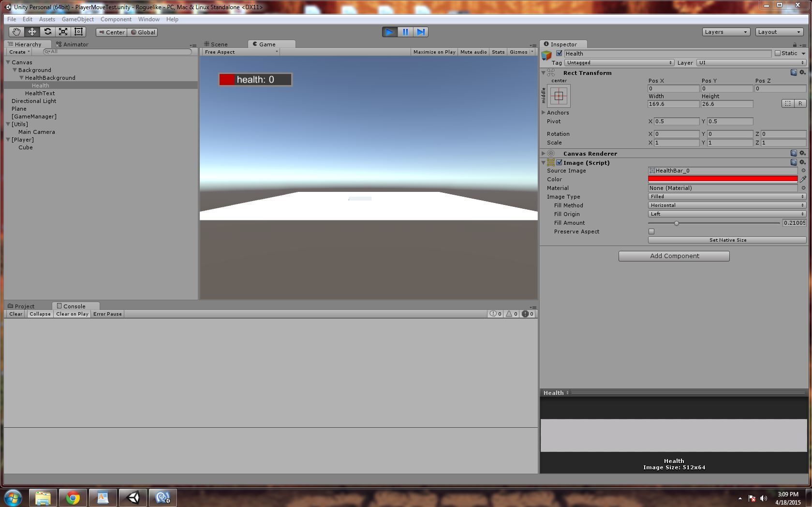Collapse the [Player] hierarchy node

8,140
